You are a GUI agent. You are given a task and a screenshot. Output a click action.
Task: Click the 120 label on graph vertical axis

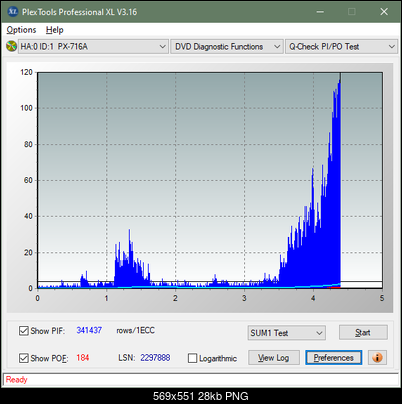coord(26,72)
